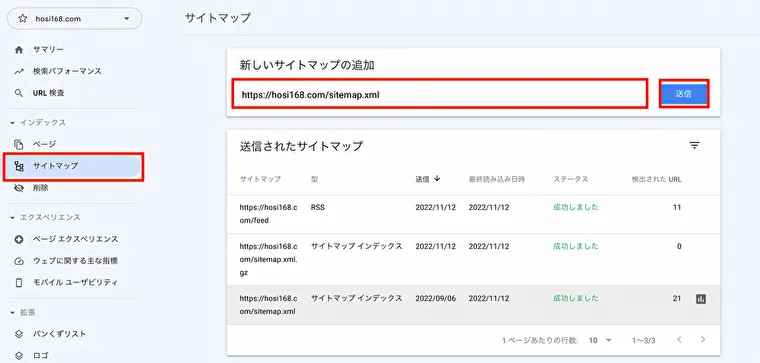Screen dimensions: 760x363
Task: Click the RSS type cell
Action: [x=317, y=207]
